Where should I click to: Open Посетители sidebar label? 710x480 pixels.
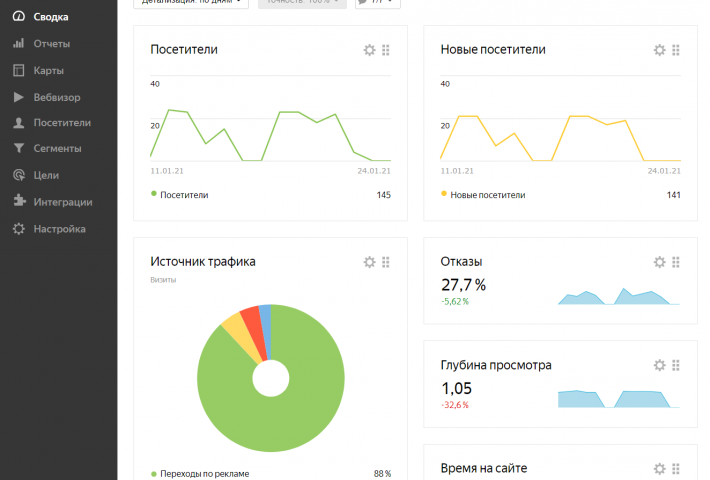click(x=62, y=123)
